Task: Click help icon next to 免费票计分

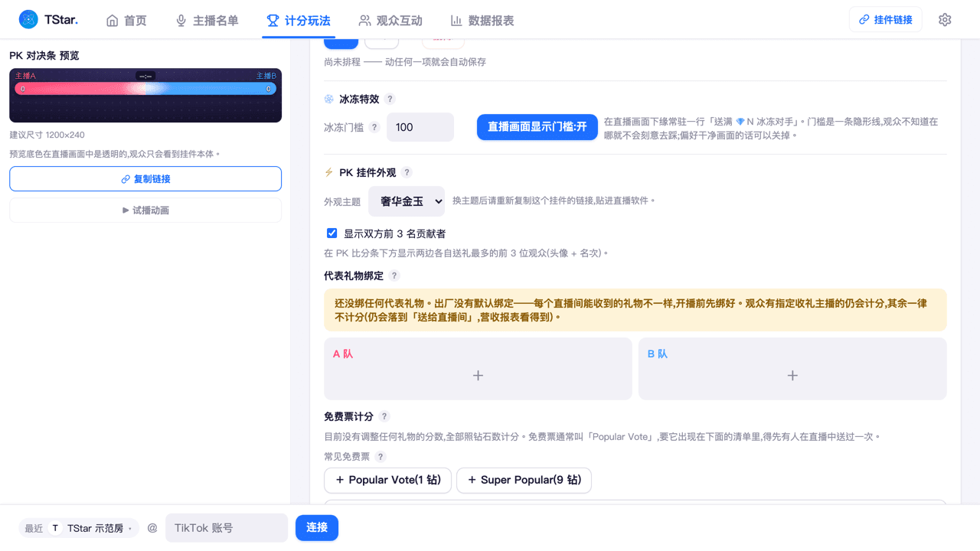Action: pyautogui.click(x=384, y=417)
